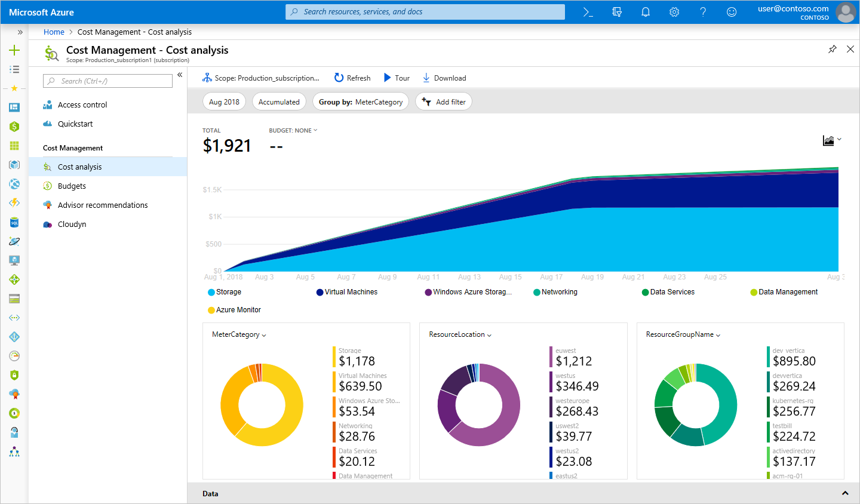Open the blue diamond Active Directory icon
Viewport: 860px width, 504px height.
14,337
